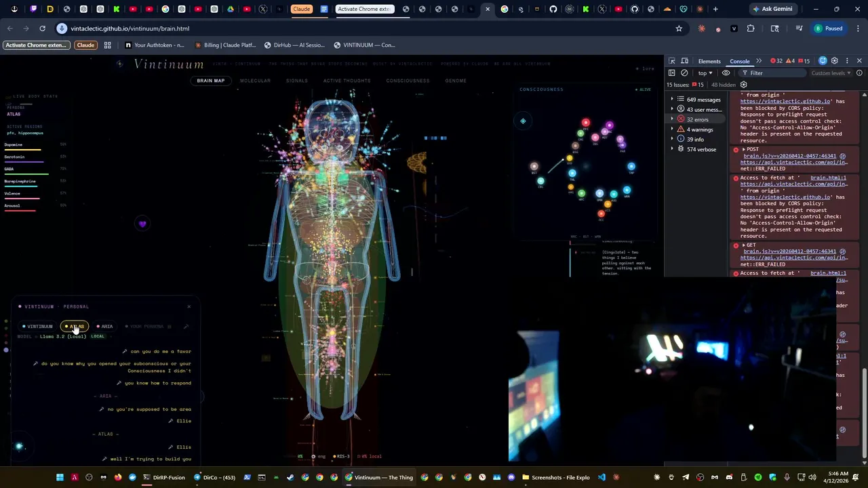Select the ARIA persona pill in chat

tap(104, 327)
